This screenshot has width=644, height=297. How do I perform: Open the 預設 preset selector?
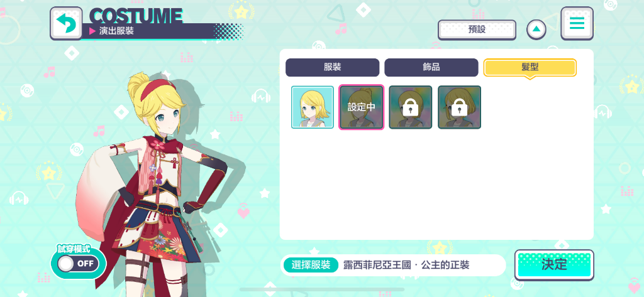[x=477, y=30]
